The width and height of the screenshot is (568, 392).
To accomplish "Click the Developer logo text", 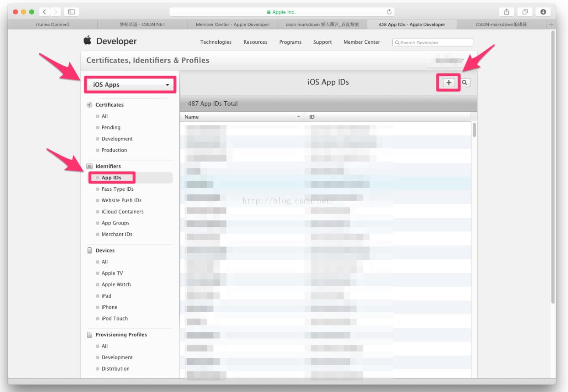I will point(117,41).
